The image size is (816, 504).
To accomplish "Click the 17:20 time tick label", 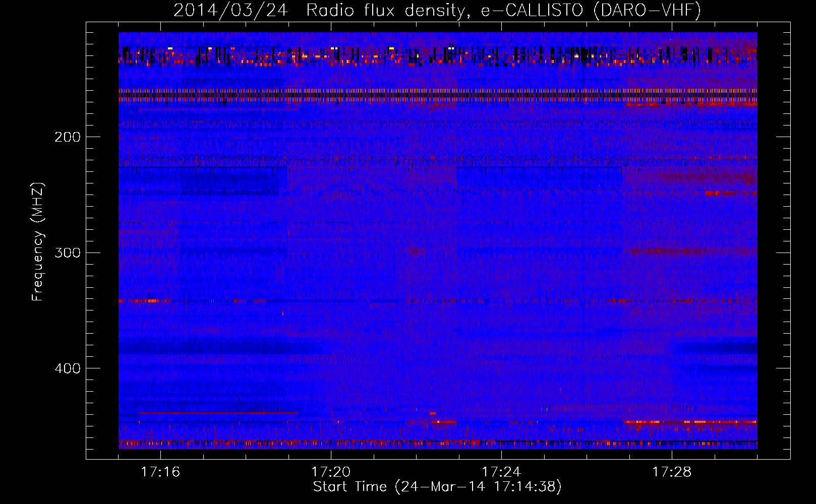I will click(331, 472).
